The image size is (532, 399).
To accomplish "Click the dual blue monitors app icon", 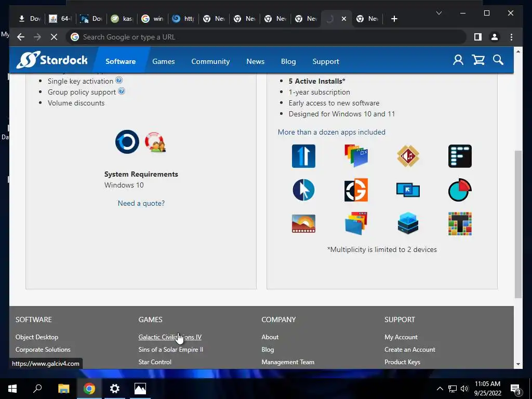I will pyautogui.click(x=408, y=190).
